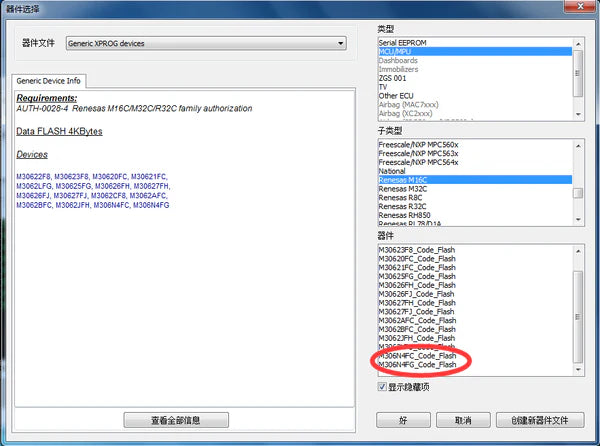Click the 创建新器件文件 button
The image size is (600, 446).
(540, 420)
